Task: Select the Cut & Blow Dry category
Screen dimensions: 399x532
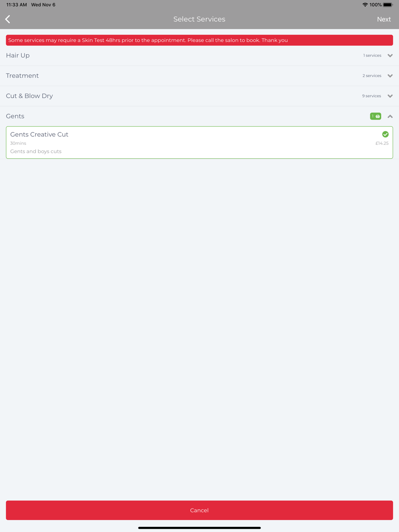Action: tap(199, 96)
